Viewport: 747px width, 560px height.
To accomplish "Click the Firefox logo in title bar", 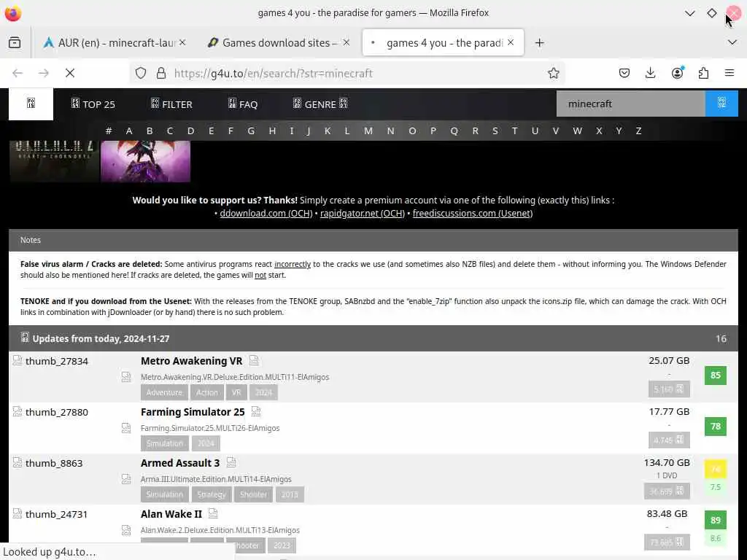I will tap(13, 13).
